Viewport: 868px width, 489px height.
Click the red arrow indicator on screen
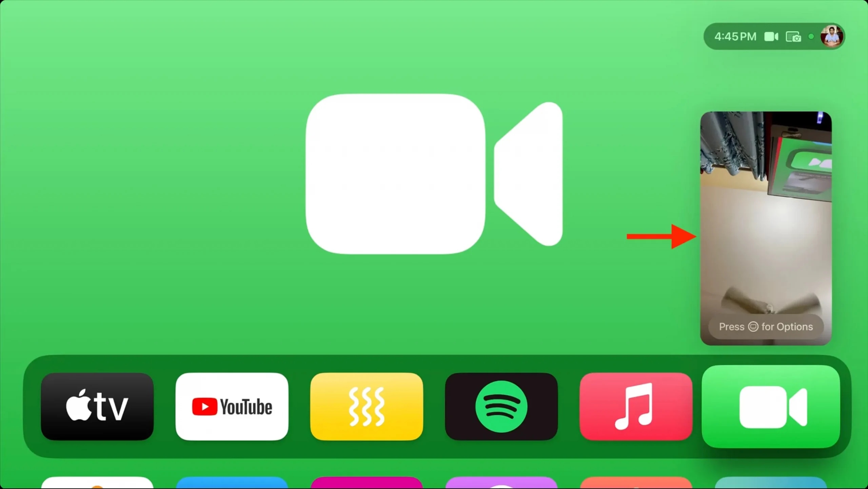coord(662,236)
